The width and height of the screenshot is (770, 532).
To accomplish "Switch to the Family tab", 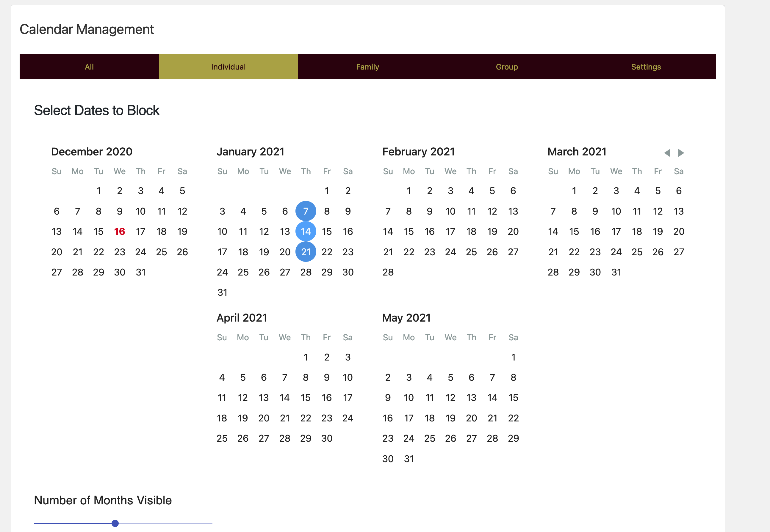I will (368, 67).
